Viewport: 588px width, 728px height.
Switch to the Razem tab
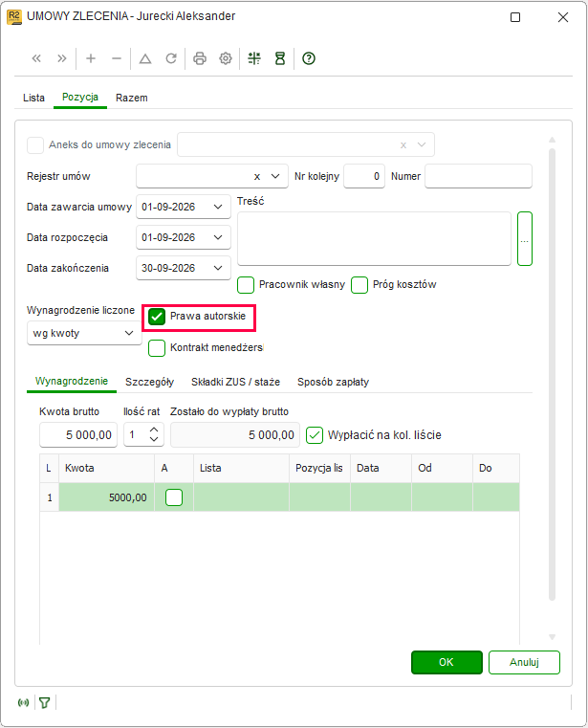click(132, 98)
